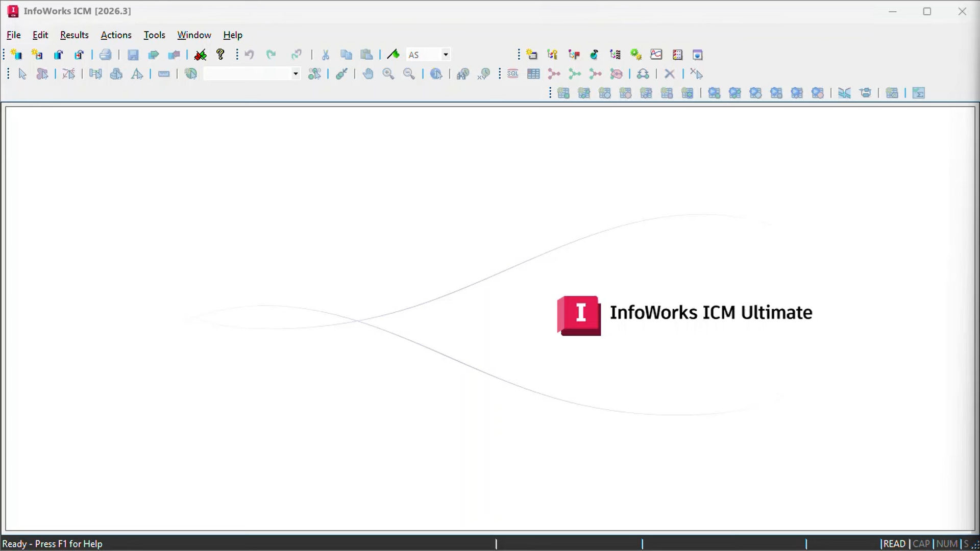The width and height of the screenshot is (980, 551).
Task: Open the empty combo box dropdown arrow
Action: tap(296, 74)
